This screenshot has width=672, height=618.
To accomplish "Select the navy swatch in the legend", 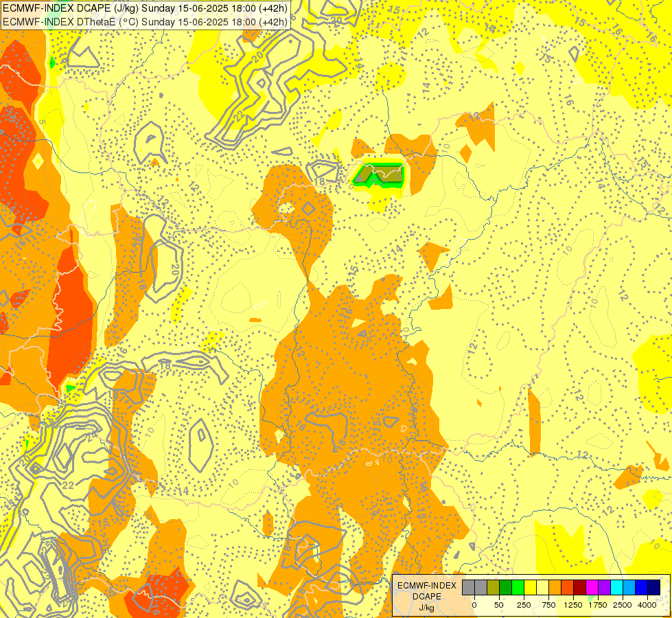I will click(654, 588).
